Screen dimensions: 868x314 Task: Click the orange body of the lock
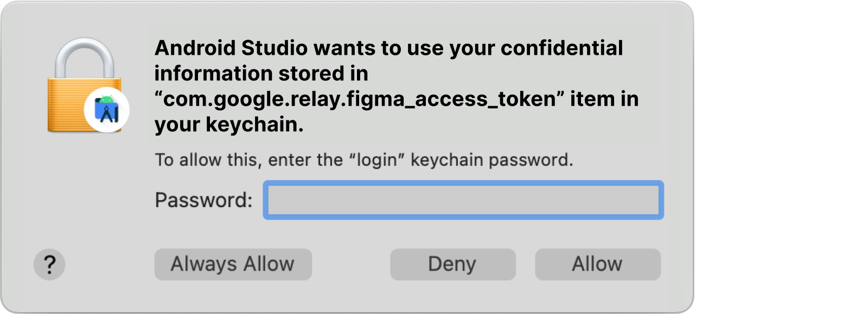[68, 105]
